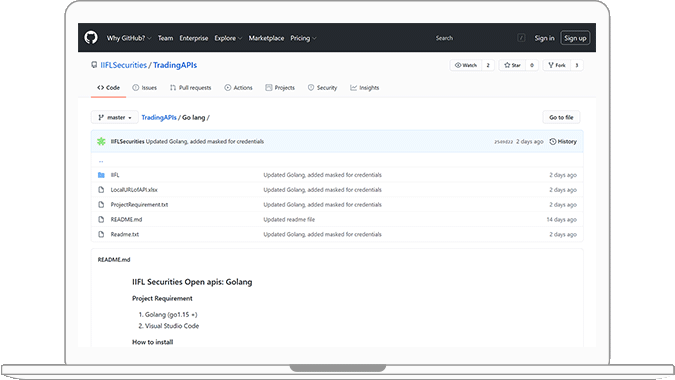Open the master branch dropdown

coord(115,117)
